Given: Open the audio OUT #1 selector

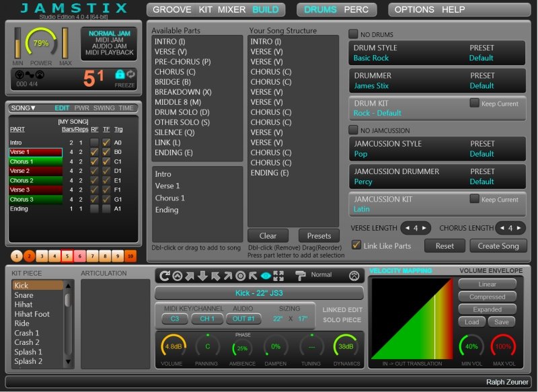Looking at the screenshot, I should click(243, 319).
